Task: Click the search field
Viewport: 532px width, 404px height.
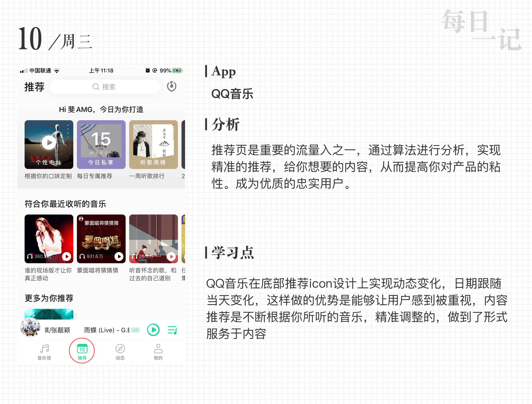Action: [x=105, y=87]
